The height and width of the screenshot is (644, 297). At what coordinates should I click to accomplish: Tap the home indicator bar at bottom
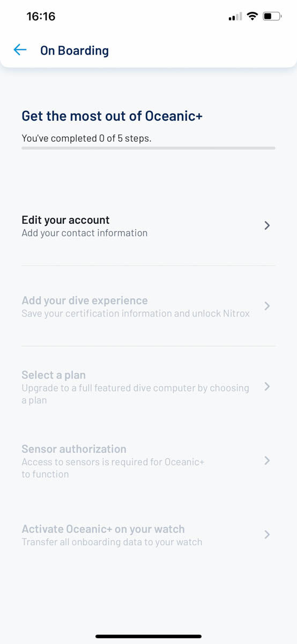(148, 636)
